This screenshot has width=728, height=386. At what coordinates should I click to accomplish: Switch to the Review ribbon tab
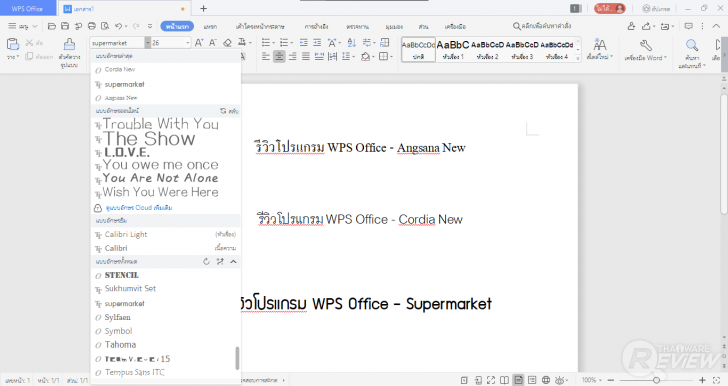(x=358, y=26)
